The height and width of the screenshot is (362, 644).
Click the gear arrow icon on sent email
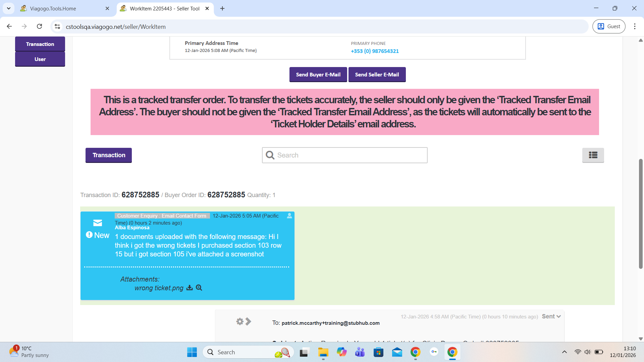tap(244, 321)
